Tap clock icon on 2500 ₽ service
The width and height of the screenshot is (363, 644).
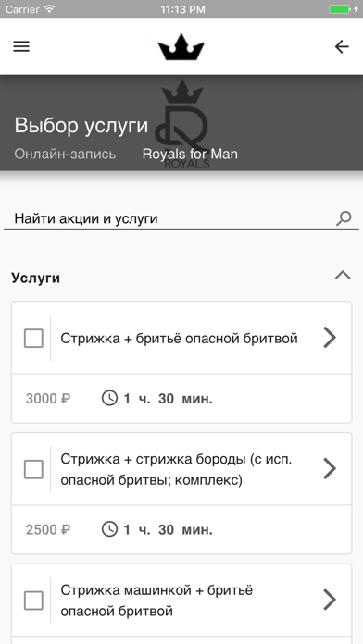[x=109, y=529]
